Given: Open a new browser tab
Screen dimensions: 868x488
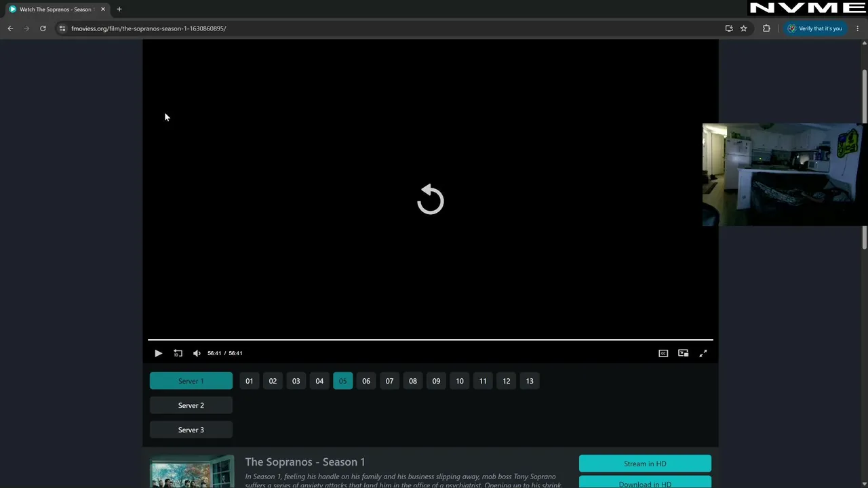Looking at the screenshot, I should pyautogui.click(x=119, y=9).
